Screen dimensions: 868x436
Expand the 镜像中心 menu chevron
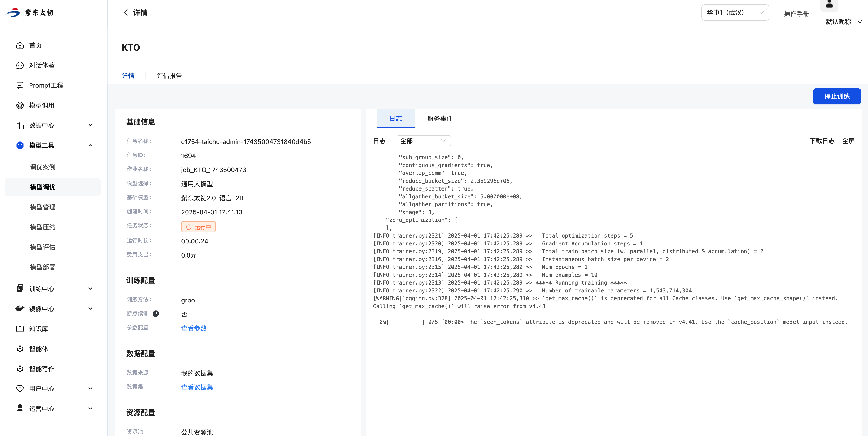coord(90,308)
